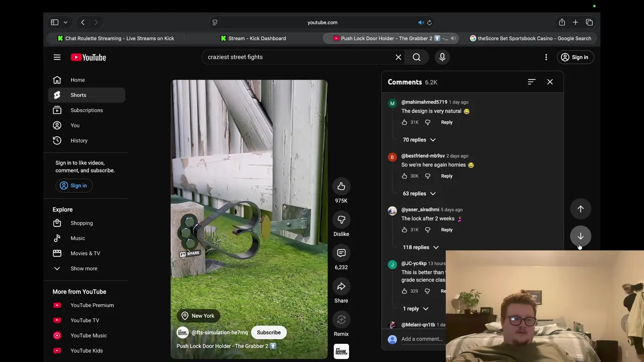Expand the 70 replies thread

[x=419, y=140]
